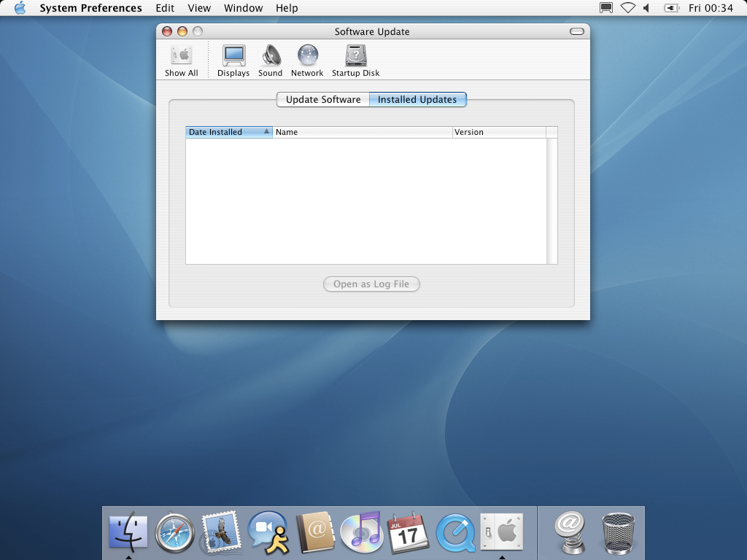Open Show All preferences icon

(x=182, y=61)
